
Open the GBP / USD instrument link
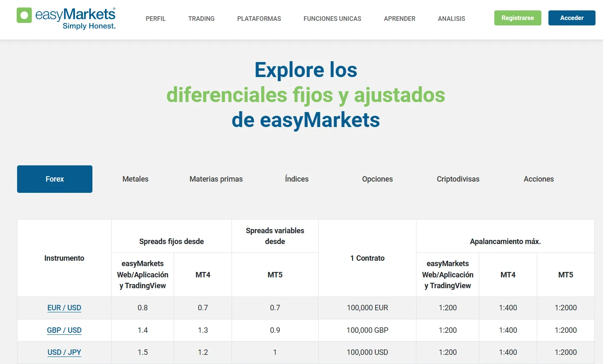pyautogui.click(x=64, y=330)
